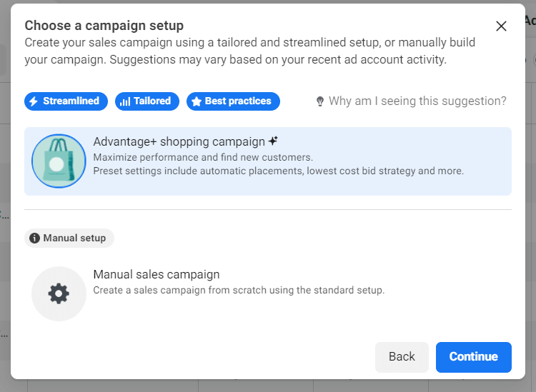The image size is (536, 392).
Task: Go Back to previous step
Action: [x=402, y=357]
